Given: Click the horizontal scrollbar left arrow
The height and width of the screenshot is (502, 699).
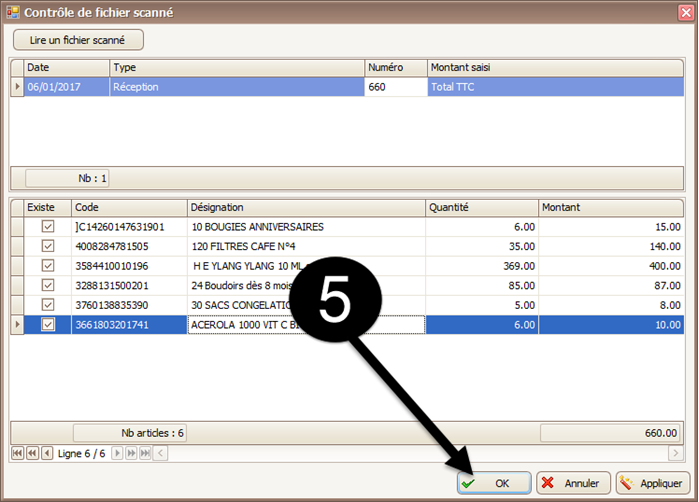Looking at the screenshot, I should coord(160,453).
